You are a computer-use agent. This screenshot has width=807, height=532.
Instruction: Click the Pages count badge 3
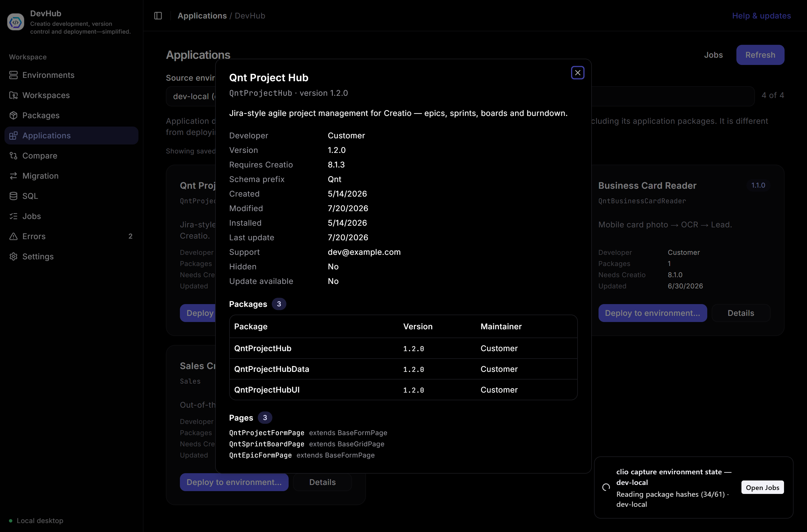click(265, 418)
